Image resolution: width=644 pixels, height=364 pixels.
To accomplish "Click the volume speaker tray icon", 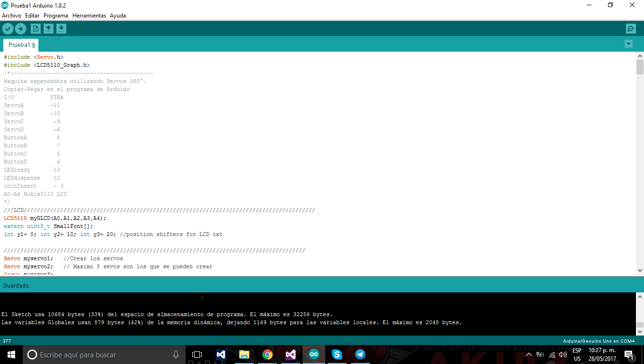I will click(563, 355).
